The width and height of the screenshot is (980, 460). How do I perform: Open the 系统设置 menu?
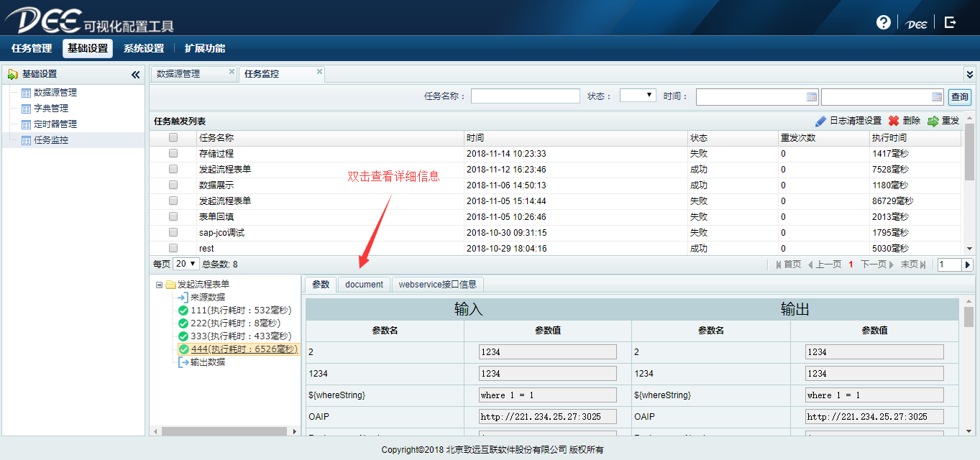pyautogui.click(x=144, y=48)
